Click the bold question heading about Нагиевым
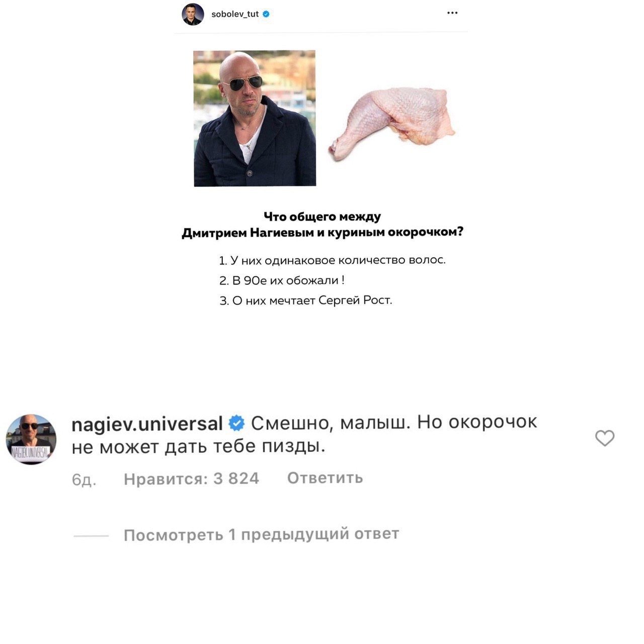The image size is (644, 644). point(323,225)
